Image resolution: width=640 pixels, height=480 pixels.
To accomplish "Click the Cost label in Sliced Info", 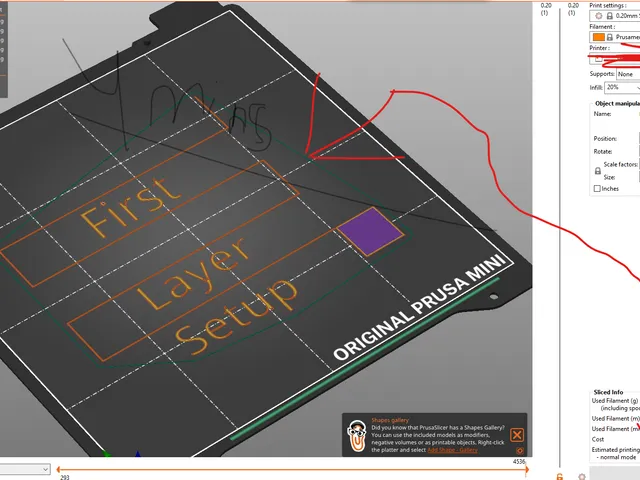I will click(x=598, y=439).
